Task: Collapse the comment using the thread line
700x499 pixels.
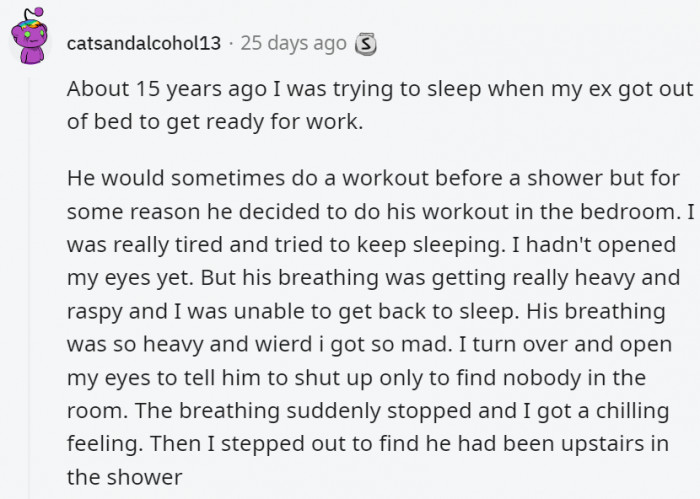Action: [x=29, y=288]
